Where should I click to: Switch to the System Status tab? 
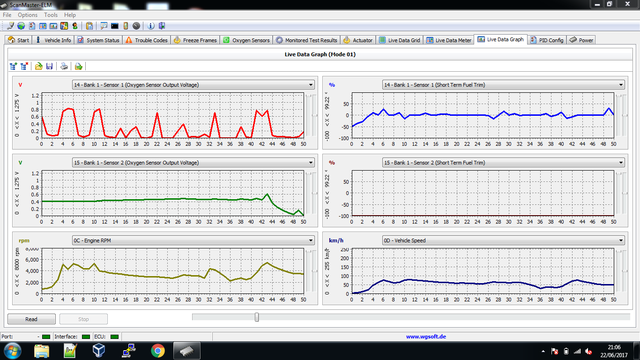[x=98, y=40]
